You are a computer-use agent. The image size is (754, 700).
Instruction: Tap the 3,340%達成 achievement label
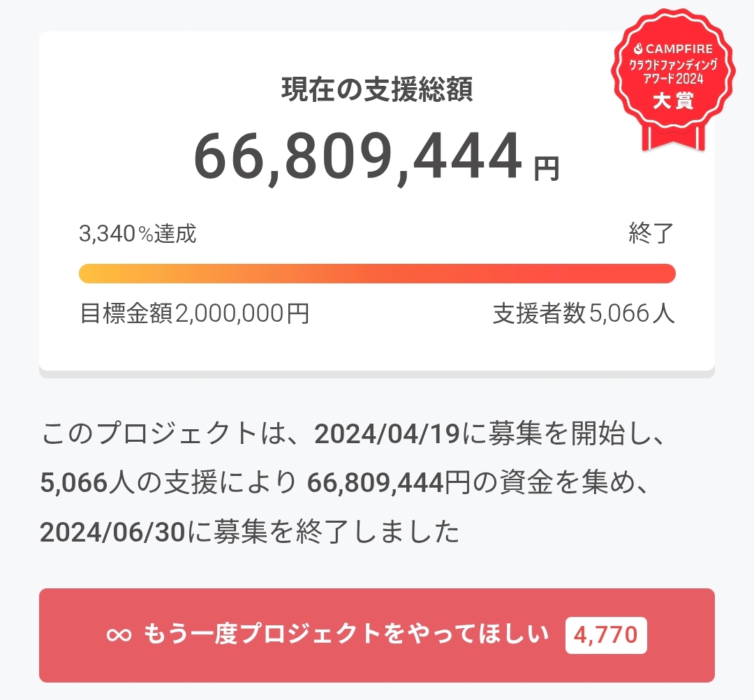click(x=138, y=233)
